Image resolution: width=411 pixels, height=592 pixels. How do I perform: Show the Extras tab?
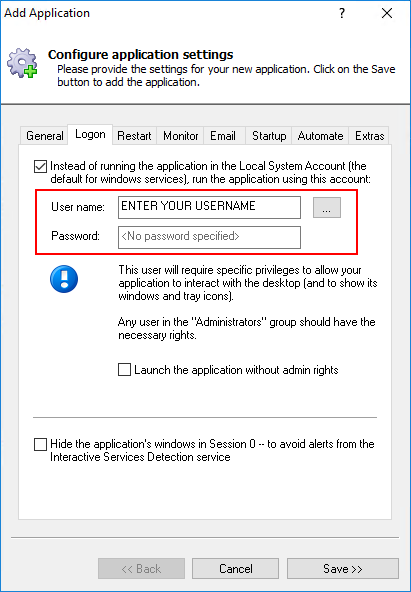(369, 136)
